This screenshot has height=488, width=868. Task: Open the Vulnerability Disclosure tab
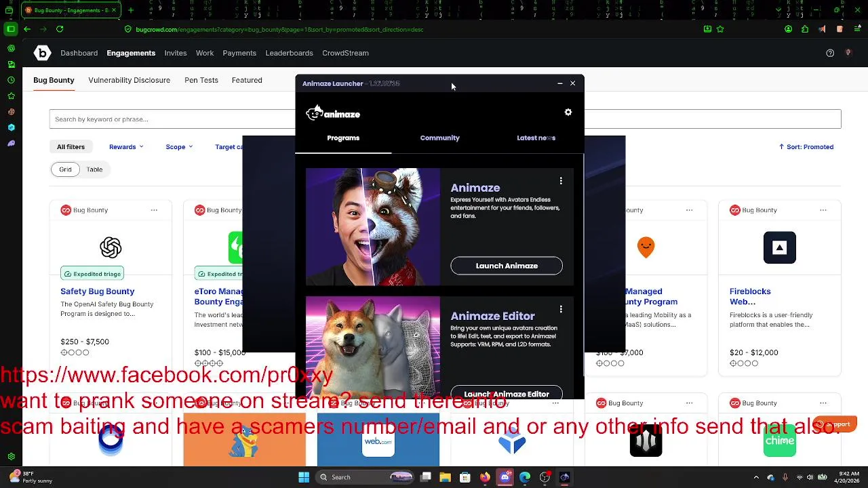[129, 80]
